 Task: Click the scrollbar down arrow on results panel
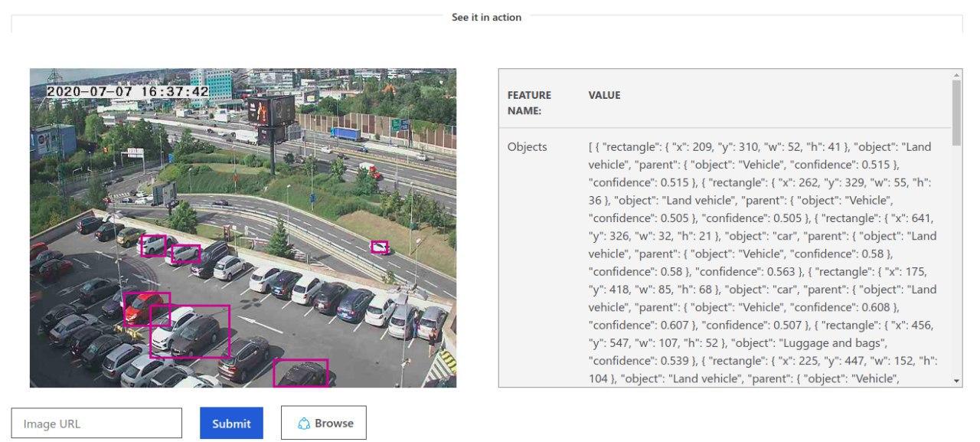(x=956, y=382)
